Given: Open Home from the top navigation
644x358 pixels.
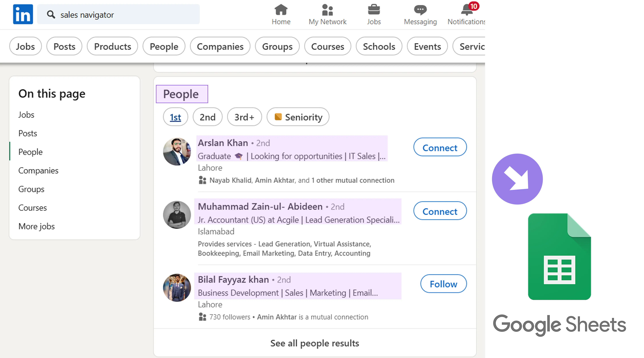Looking at the screenshot, I should point(281,15).
